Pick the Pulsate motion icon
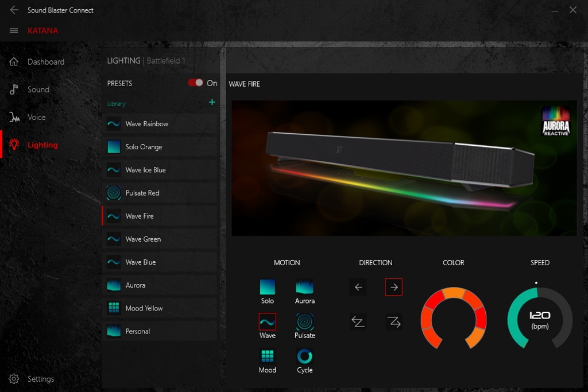 (305, 321)
